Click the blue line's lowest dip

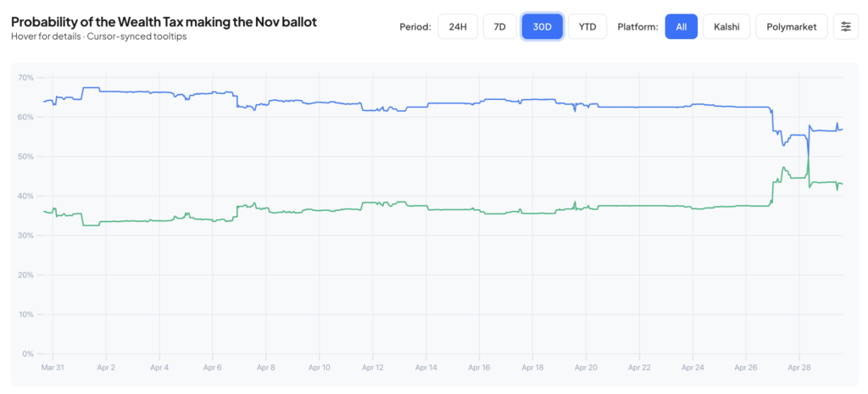point(808,155)
